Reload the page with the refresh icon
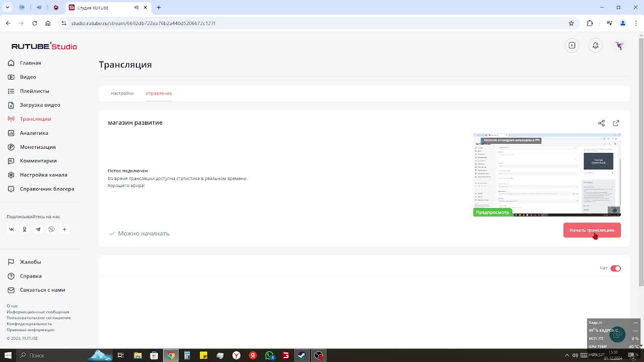The image size is (644, 362). coord(34,23)
